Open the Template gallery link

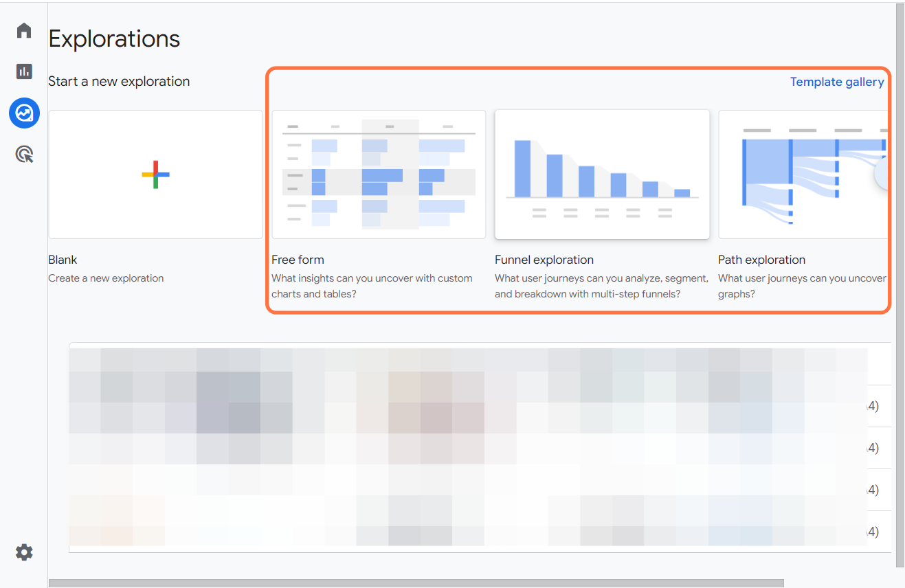[836, 82]
